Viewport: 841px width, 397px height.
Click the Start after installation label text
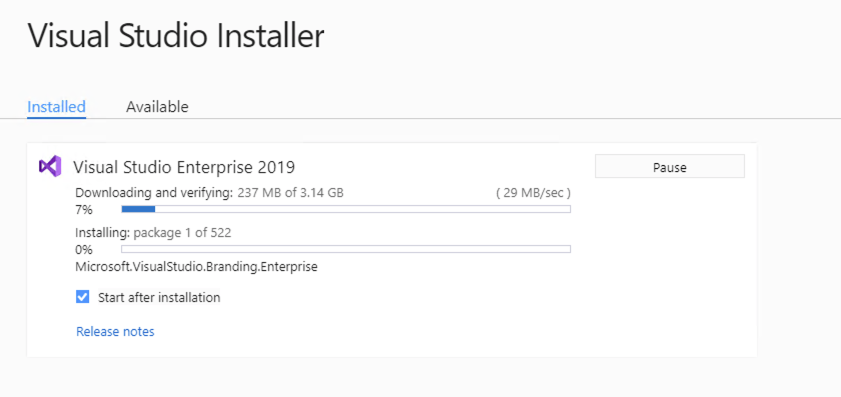(x=159, y=297)
